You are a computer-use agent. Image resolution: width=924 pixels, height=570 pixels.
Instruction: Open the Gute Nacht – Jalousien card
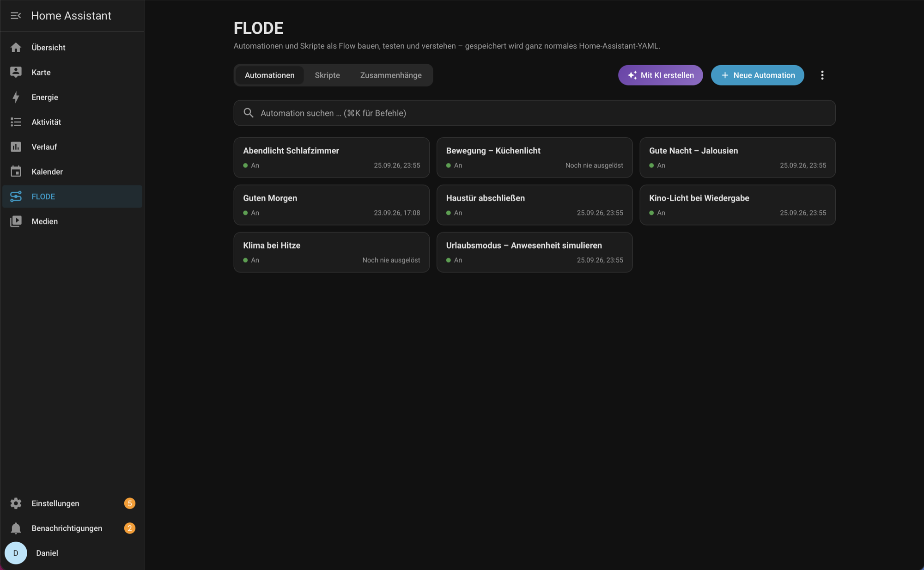[x=738, y=157]
